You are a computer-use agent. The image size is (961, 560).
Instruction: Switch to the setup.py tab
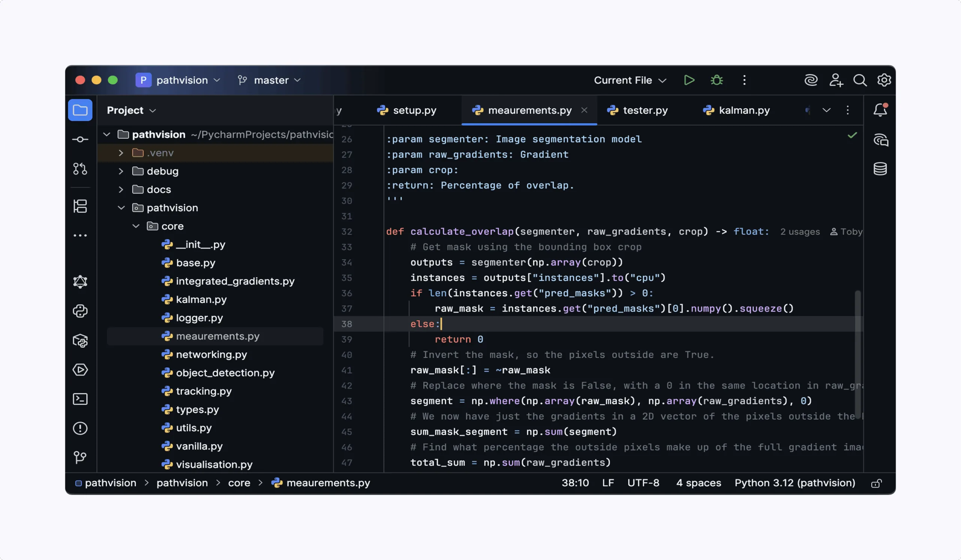click(407, 110)
